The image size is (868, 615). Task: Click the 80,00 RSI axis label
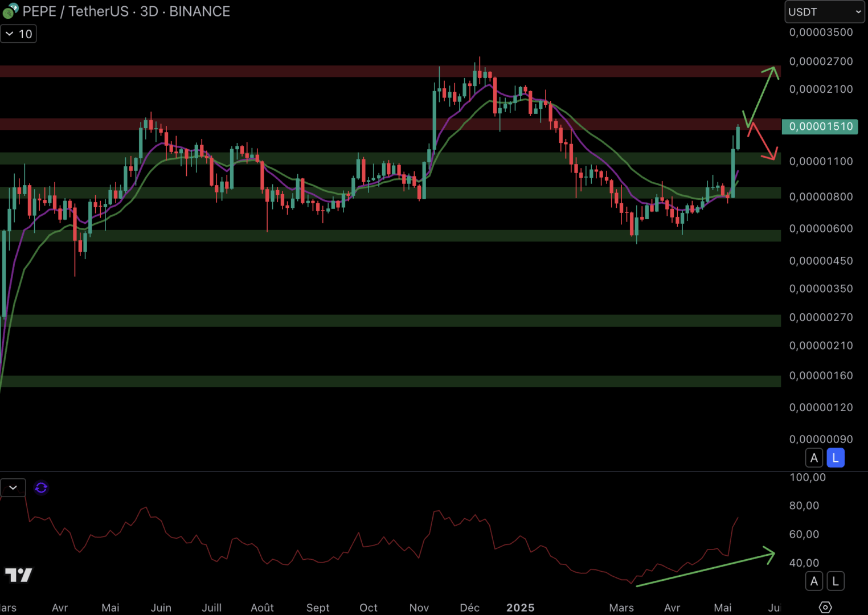coord(804,506)
